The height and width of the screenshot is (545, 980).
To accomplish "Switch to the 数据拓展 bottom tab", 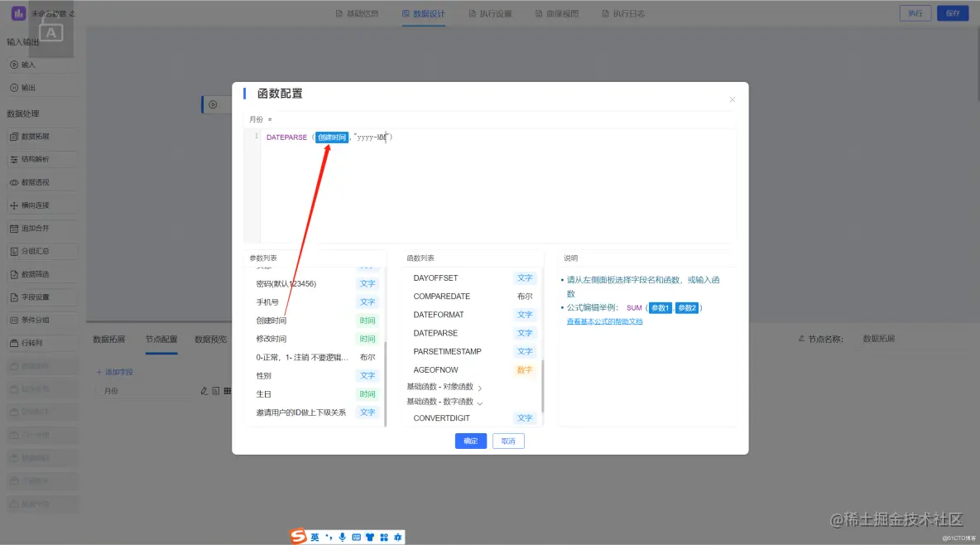I will coord(109,339).
